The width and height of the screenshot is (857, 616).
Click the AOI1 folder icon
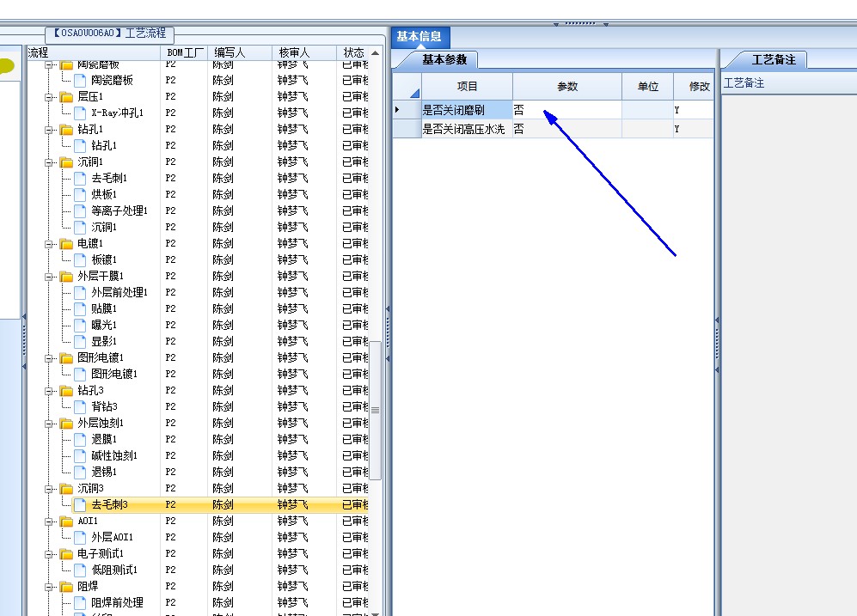[x=66, y=521]
